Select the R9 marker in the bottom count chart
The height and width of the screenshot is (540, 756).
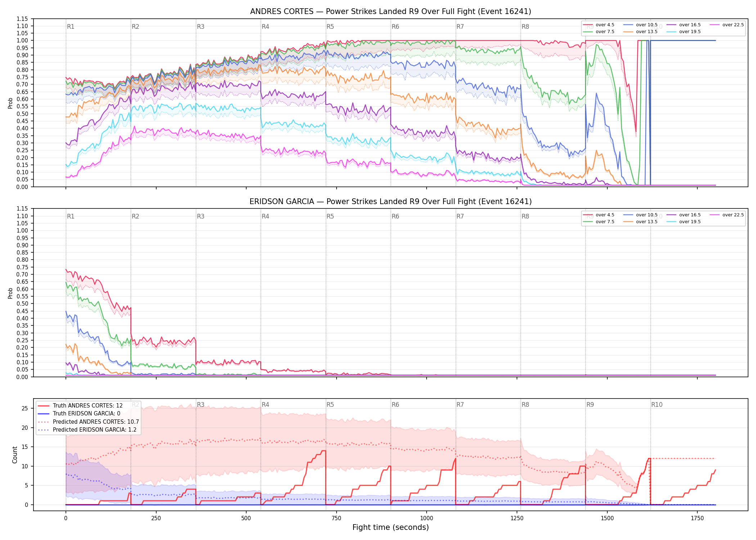point(590,405)
